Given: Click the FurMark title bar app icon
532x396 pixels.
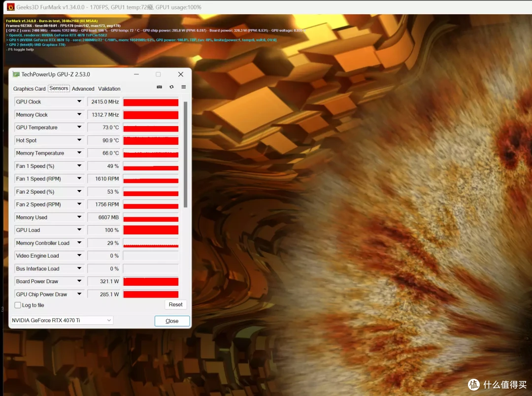Looking at the screenshot, I should point(11,7).
